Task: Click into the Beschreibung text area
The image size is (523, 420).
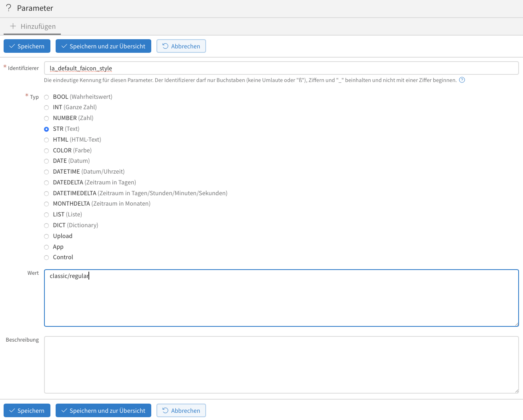Action: pyautogui.click(x=281, y=365)
